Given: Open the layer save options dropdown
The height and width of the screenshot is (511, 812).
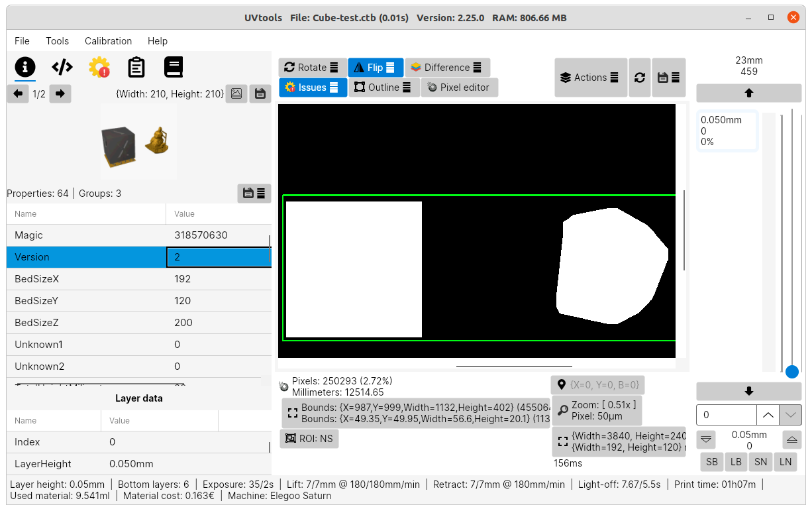Looking at the screenshot, I should (669, 78).
